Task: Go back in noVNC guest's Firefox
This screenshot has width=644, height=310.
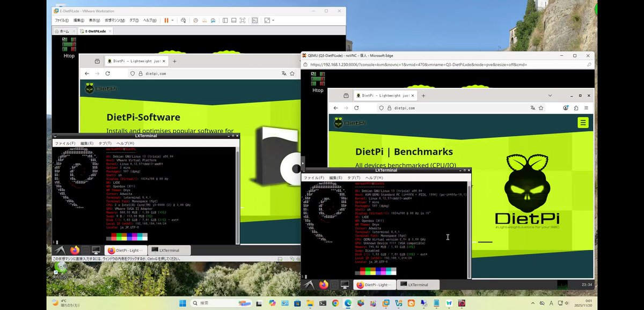Action: point(336,108)
